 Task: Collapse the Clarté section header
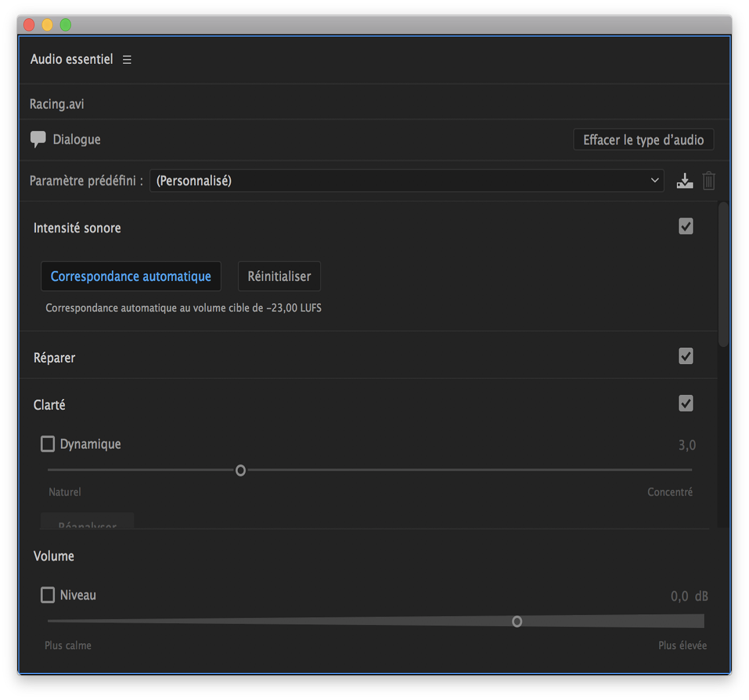pyautogui.click(x=50, y=405)
